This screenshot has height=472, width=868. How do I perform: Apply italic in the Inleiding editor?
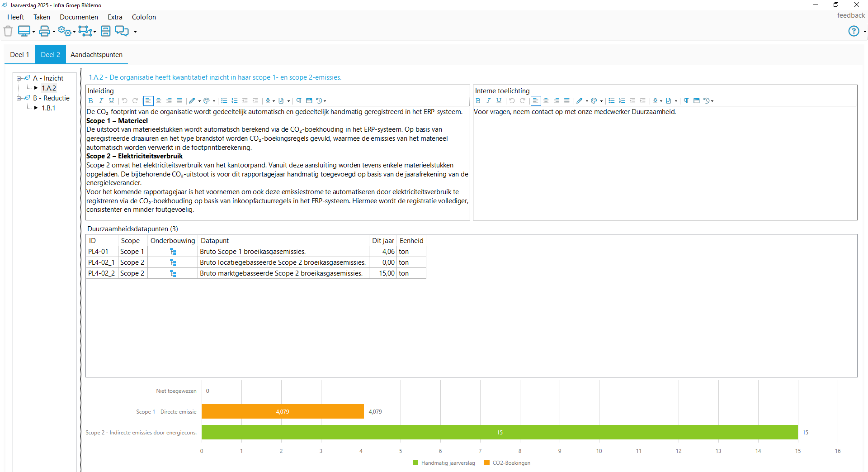click(101, 101)
